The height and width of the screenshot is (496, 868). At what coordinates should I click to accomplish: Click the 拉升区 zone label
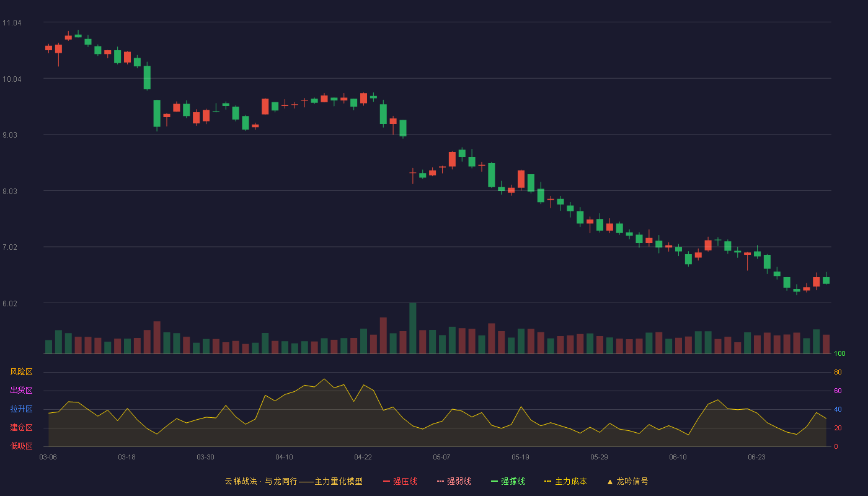(21, 409)
